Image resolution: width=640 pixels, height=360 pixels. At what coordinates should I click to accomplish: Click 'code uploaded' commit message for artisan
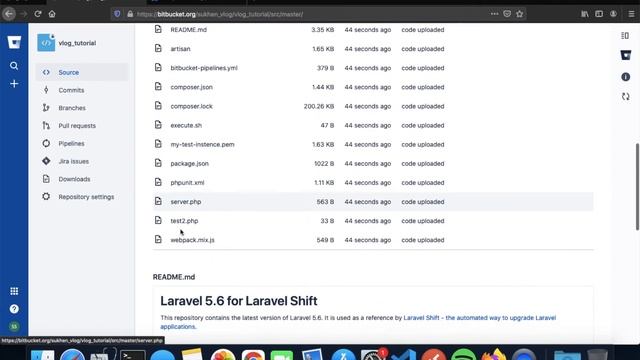click(422, 49)
